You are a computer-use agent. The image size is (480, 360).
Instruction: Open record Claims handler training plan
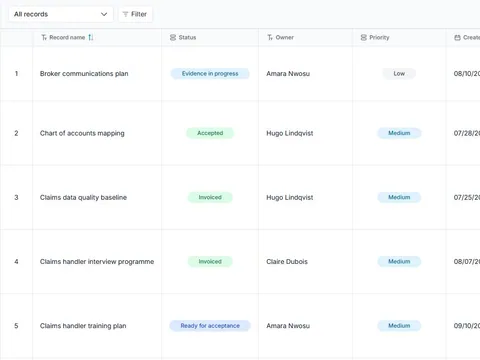coord(83,326)
